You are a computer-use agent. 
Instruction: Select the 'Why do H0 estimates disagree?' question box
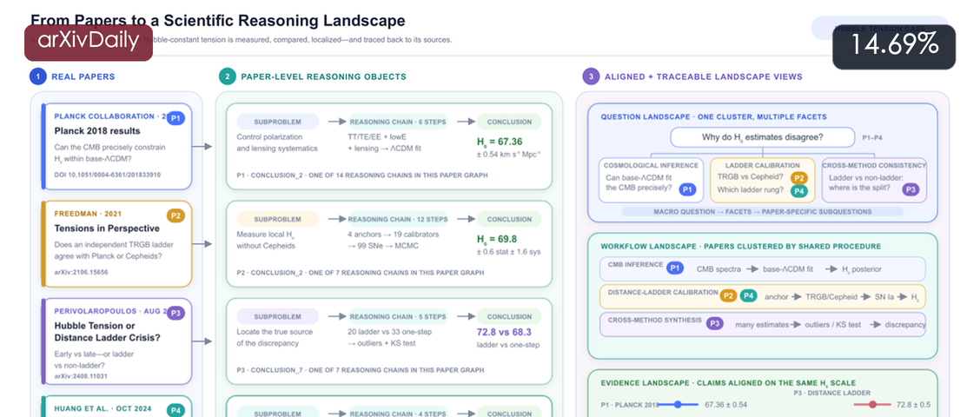762,137
